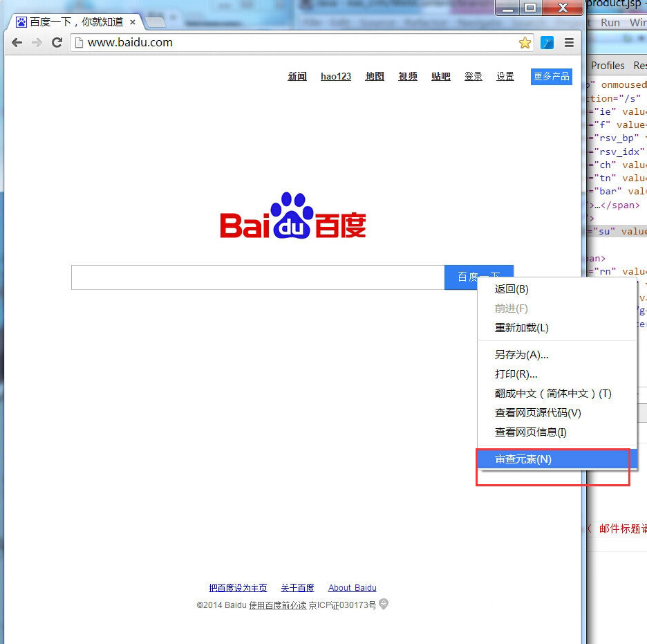Click the 京ICP证030173号 footer text

tap(342, 605)
